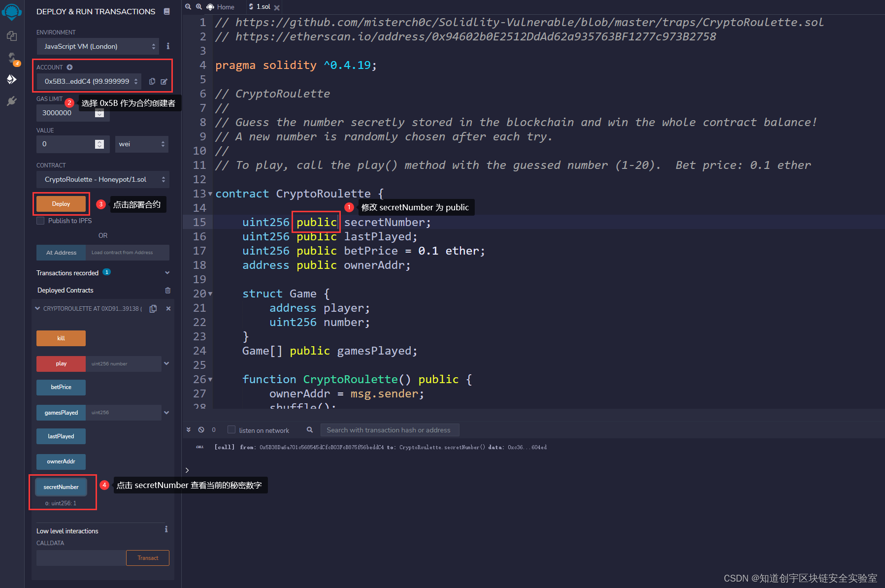The height and width of the screenshot is (588, 885).
Task: Click the terminal search magnifier icon
Action: point(310,430)
